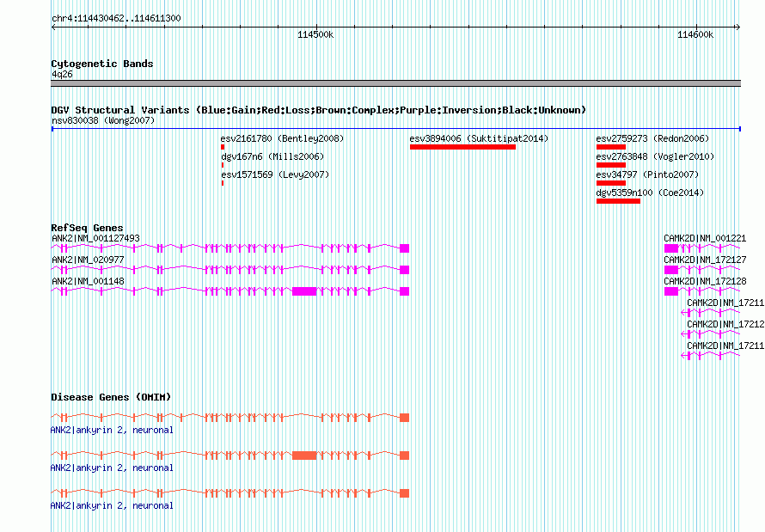The image size is (765, 532).
Task: Select the Disease Genes (OMIM) track title
Action: 111,397
